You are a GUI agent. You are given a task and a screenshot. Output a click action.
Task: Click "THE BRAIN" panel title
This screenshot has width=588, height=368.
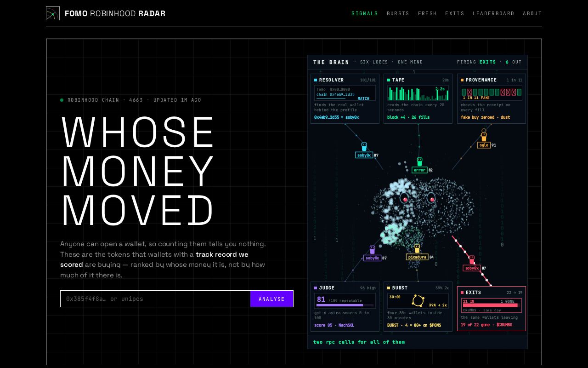331,62
